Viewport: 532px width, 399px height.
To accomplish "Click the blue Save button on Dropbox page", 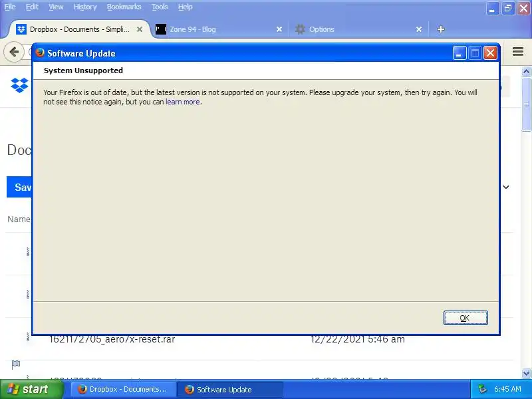I will [x=19, y=187].
